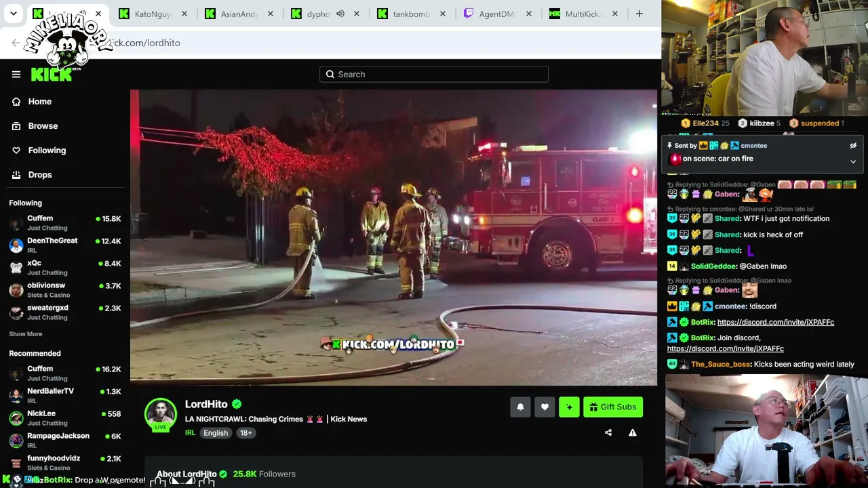Image resolution: width=868 pixels, height=488 pixels.
Task: Hide the pinned message with the crossed-eye icon
Action: [x=853, y=146]
